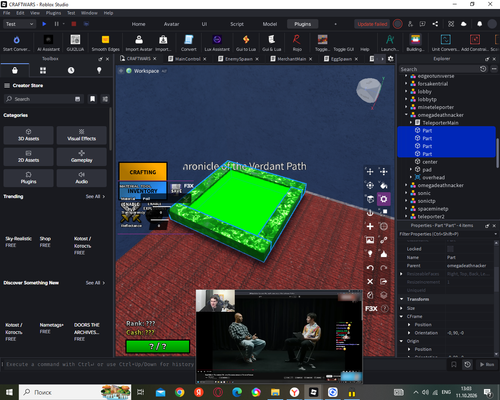Select the center part in Explorer
500x400 pixels.
430,162
